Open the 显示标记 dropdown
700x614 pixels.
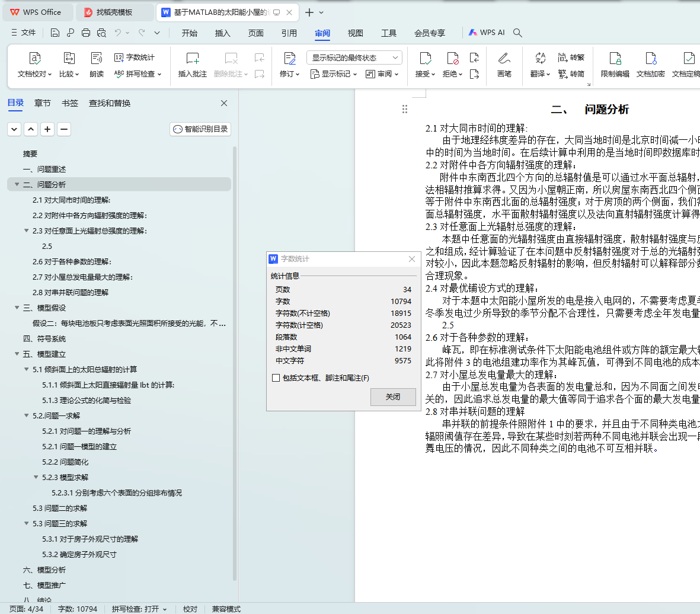click(x=334, y=74)
